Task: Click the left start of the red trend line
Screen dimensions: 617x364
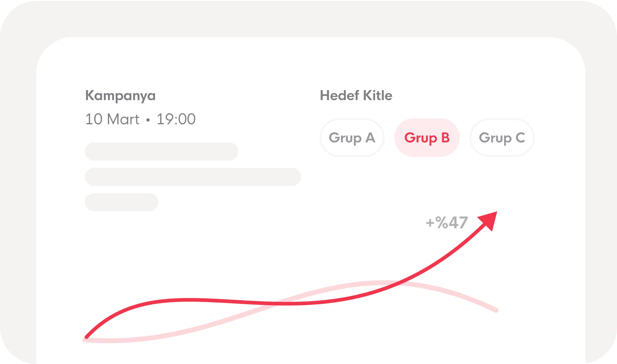Action: tap(87, 337)
